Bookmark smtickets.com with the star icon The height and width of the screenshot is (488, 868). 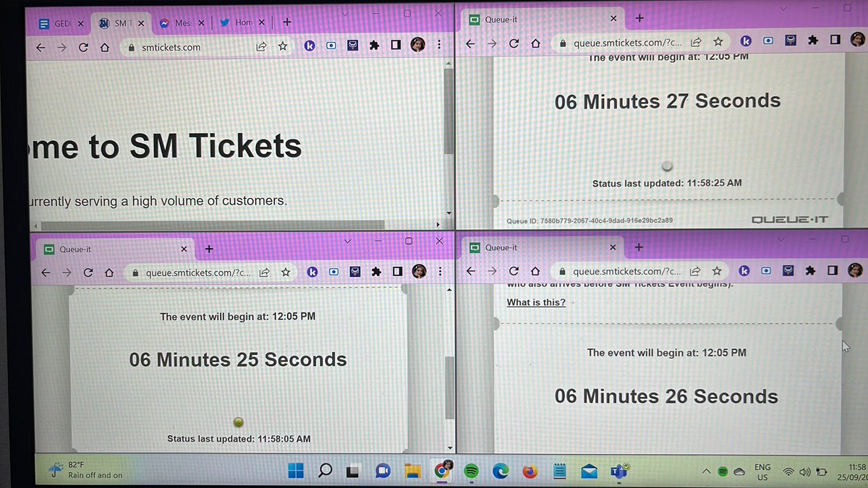click(283, 46)
